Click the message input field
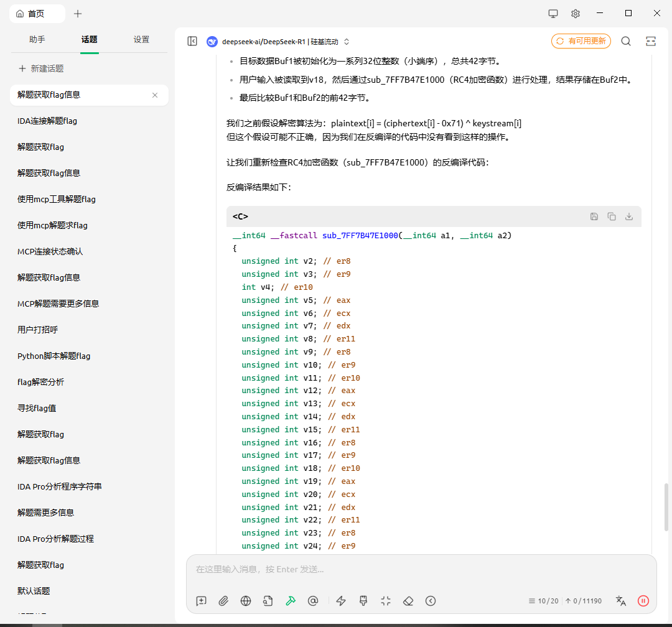Image resolution: width=672 pixels, height=627 pixels. [421, 569]
